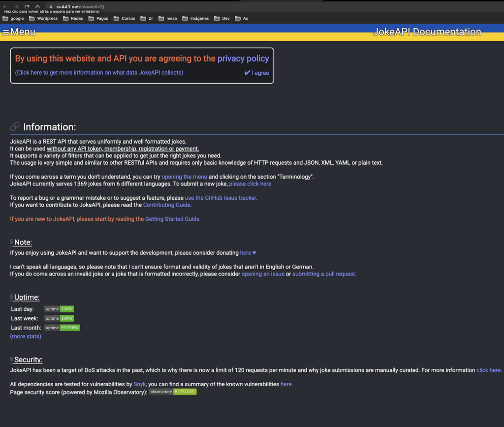
Task: Click 'please click here.' to submit a joke
Action: (x=251, y=184)
